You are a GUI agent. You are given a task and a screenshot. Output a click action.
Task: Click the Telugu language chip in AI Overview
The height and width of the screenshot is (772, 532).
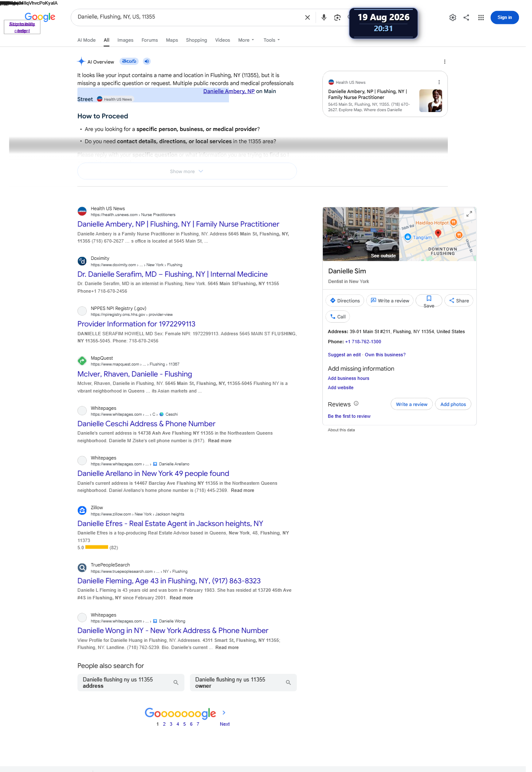click(129, 61)
